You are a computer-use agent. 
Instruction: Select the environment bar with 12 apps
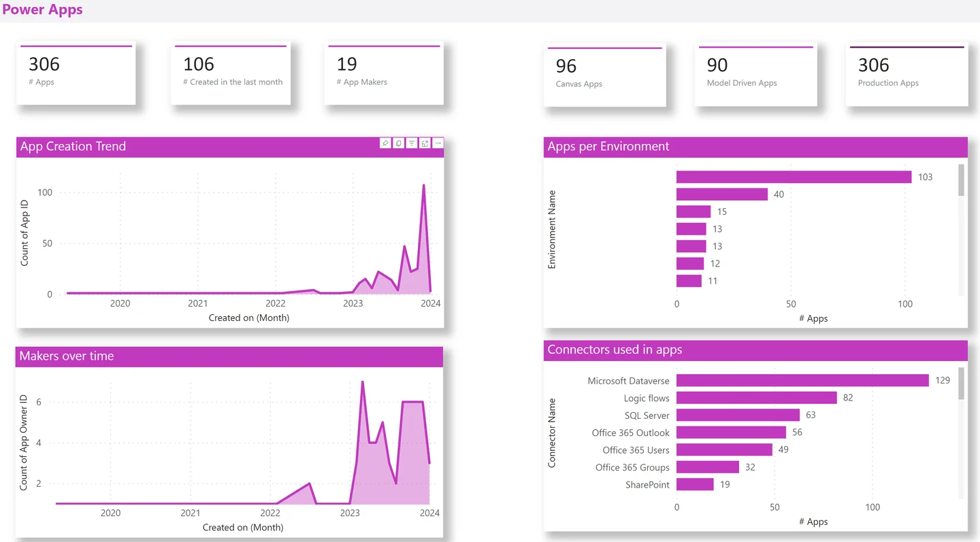690,264
